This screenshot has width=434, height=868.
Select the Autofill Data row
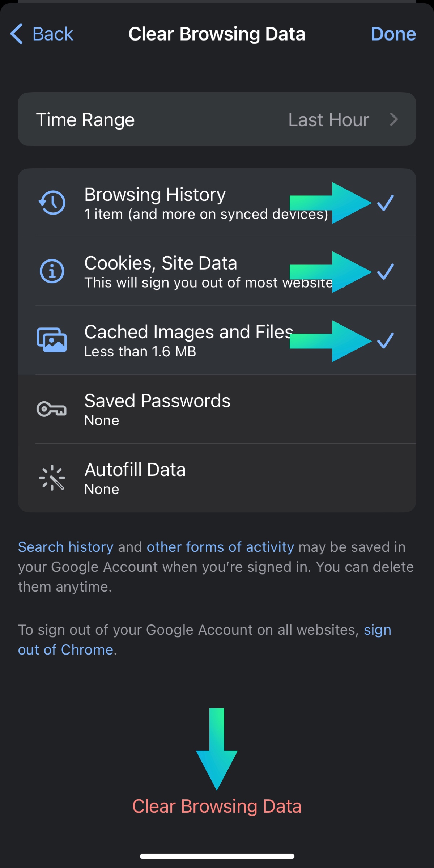pos(217,478)
